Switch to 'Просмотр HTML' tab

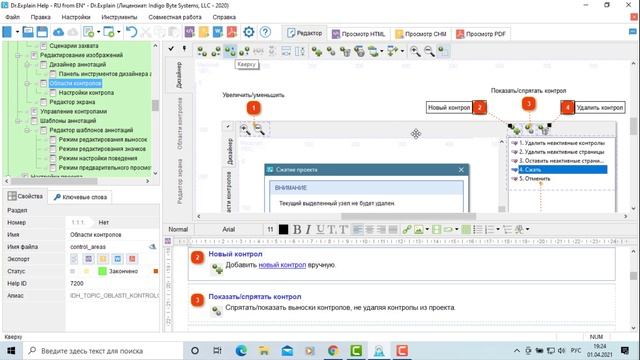[358, 34]
